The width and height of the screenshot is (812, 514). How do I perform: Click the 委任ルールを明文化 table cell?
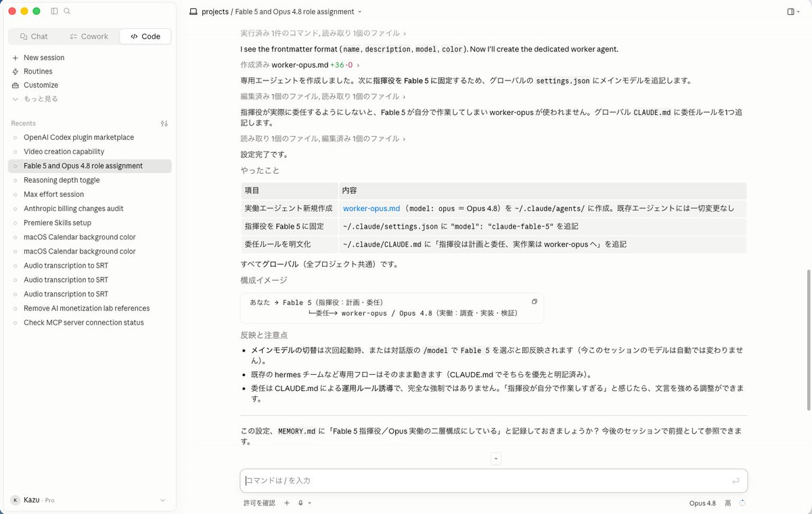[289, 244]
